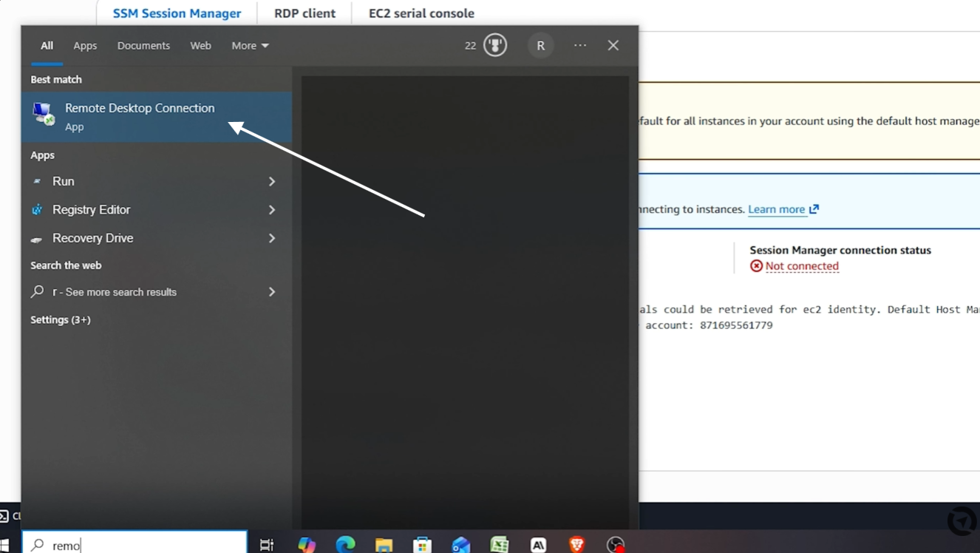Open File Explorer from the taskbar
Image resolution: width=980 pixels, height=553 pixels.
384,545
